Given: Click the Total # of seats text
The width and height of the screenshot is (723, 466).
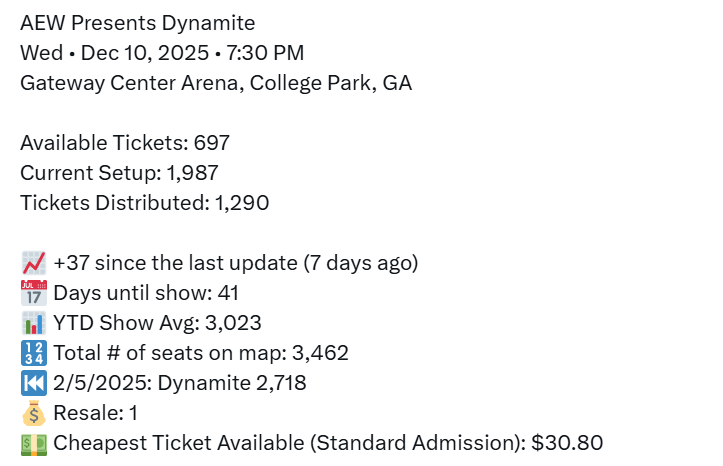Looking at the screenshot, I should [200, 353].
